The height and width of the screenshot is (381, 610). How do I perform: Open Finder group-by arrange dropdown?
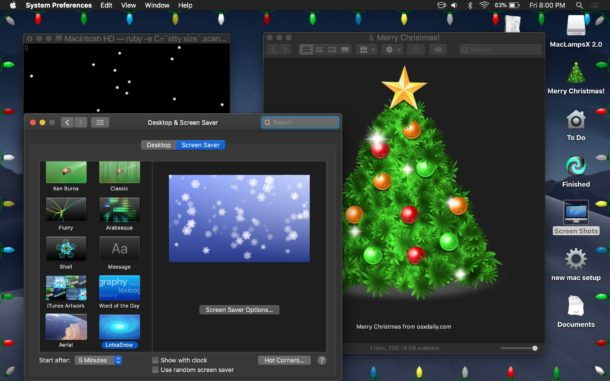click(366, 50)
